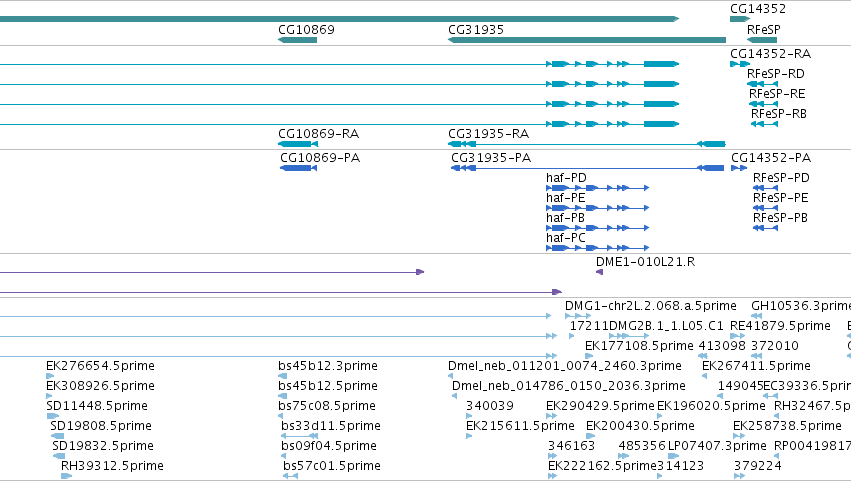
Task: Select the haf-PD protein label
Action: 566,178
